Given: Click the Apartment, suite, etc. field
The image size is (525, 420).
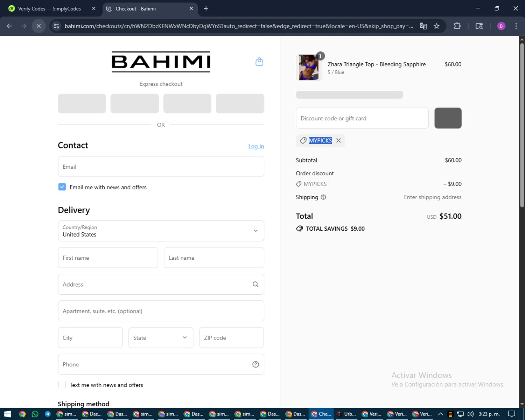Looking at the screenshot, I should point(161,311).
